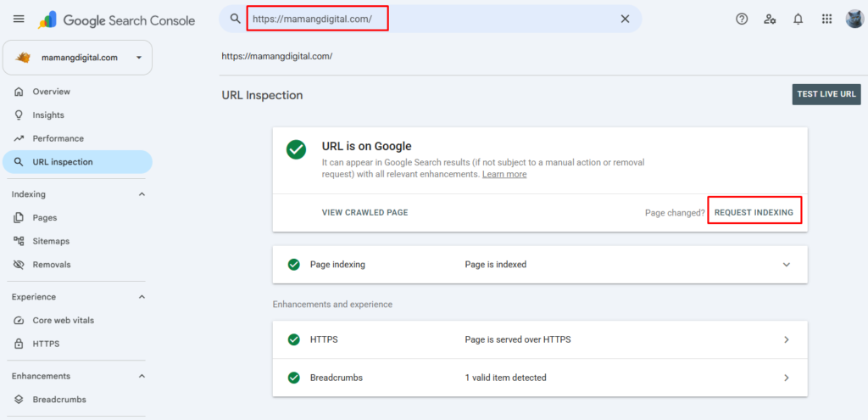Screen dimensions: 868x420
Task: Click '1 valid item detected' text
Action: tap(505, 378)
